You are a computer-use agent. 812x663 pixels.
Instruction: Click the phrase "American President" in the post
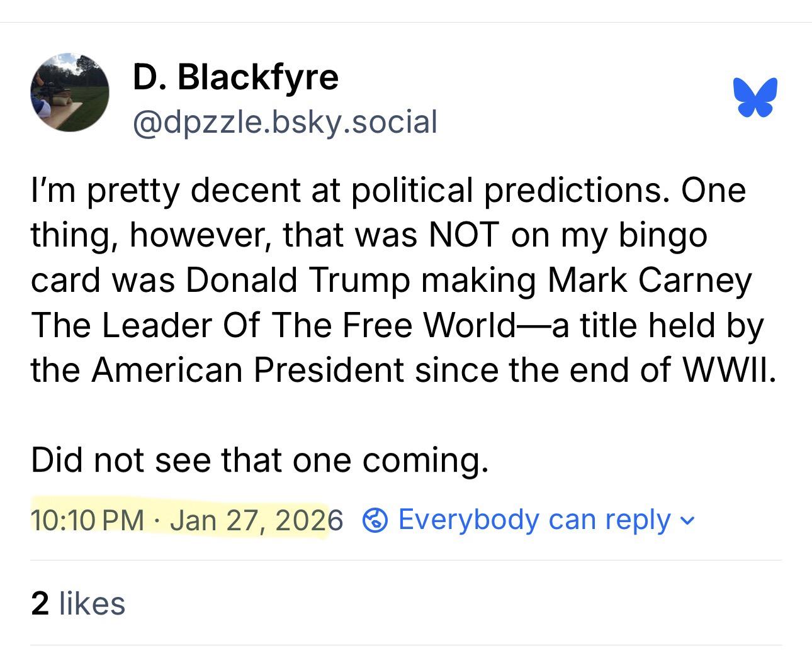coord(248,369)
